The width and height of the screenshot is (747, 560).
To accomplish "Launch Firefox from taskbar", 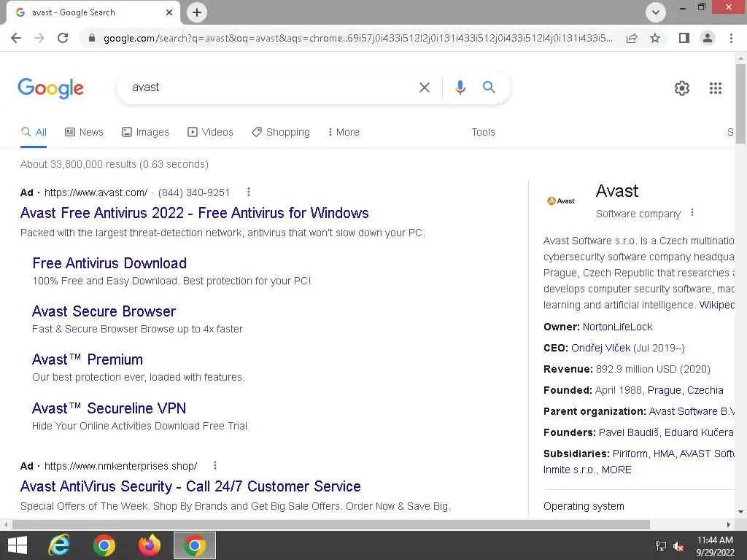I will [150, 545].
